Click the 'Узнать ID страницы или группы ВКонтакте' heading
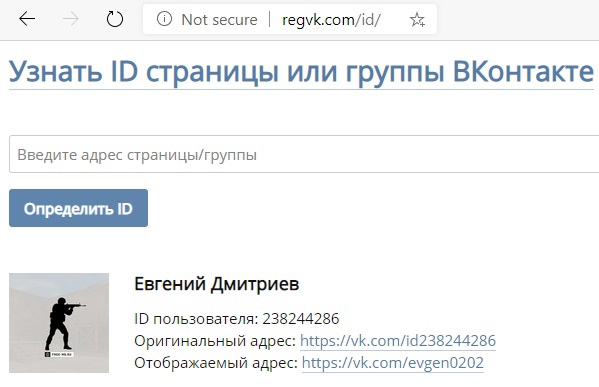This screenshot has width=599, height=387. 301,72
